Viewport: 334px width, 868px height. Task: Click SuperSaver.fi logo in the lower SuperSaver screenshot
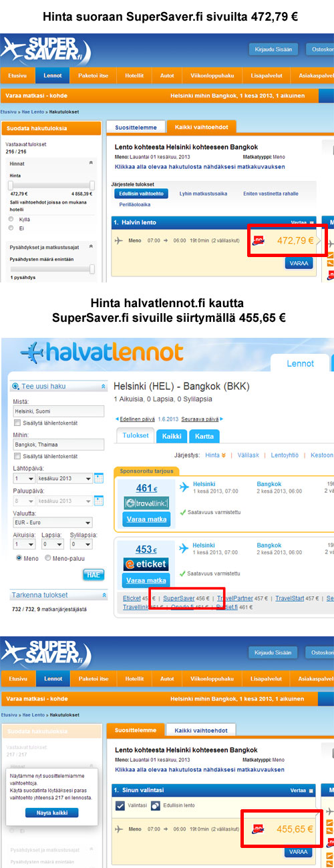point(45,652)
